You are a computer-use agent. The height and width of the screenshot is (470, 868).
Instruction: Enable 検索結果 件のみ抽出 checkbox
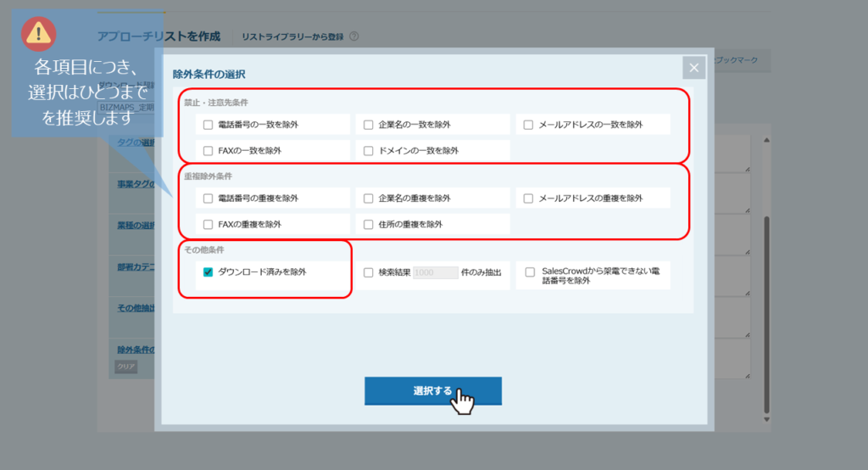tap(369, 273)
